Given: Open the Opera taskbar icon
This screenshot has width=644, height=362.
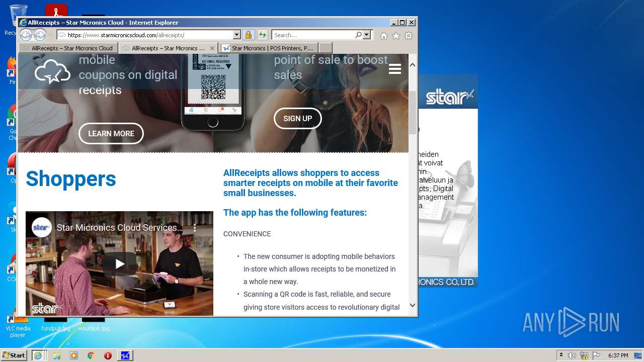Looking at the screenshot, I should point(108,355).
